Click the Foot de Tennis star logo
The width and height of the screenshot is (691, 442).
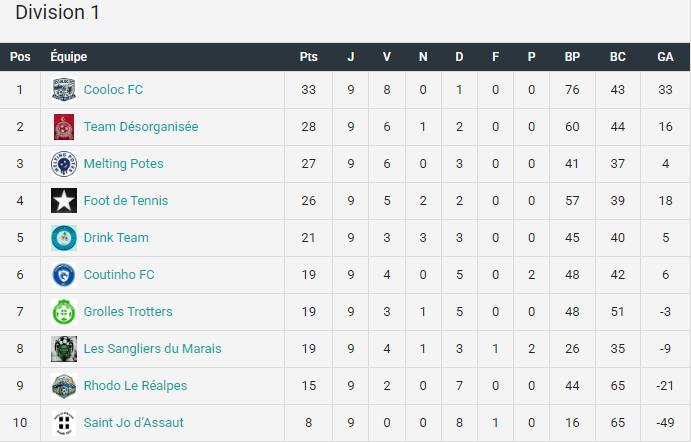[64, 201]
